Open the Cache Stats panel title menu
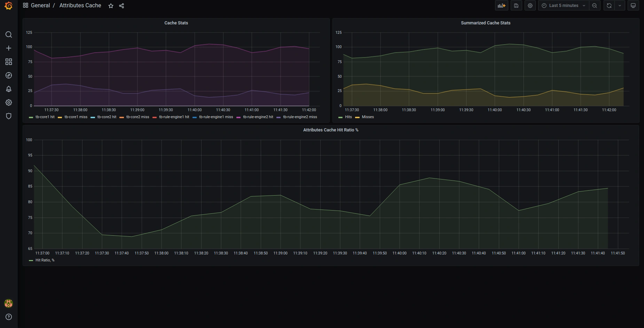The width and height of the screenshot is (644, 328). tap(176, 23)
